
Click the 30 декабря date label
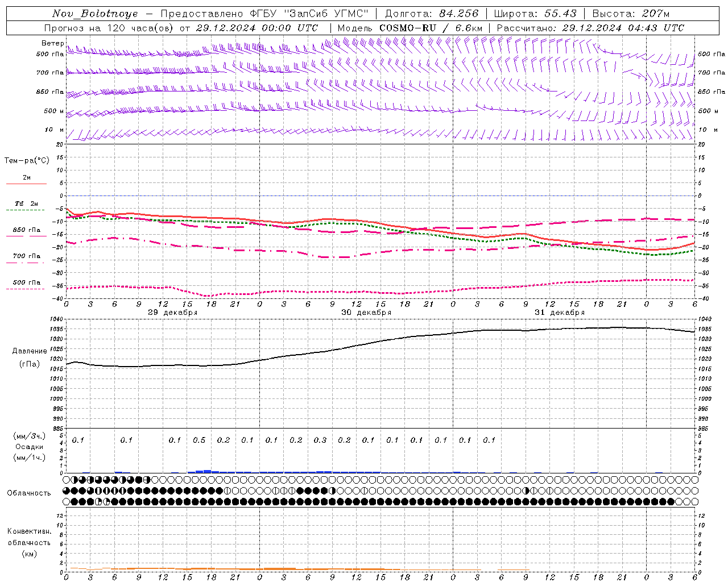366,313
